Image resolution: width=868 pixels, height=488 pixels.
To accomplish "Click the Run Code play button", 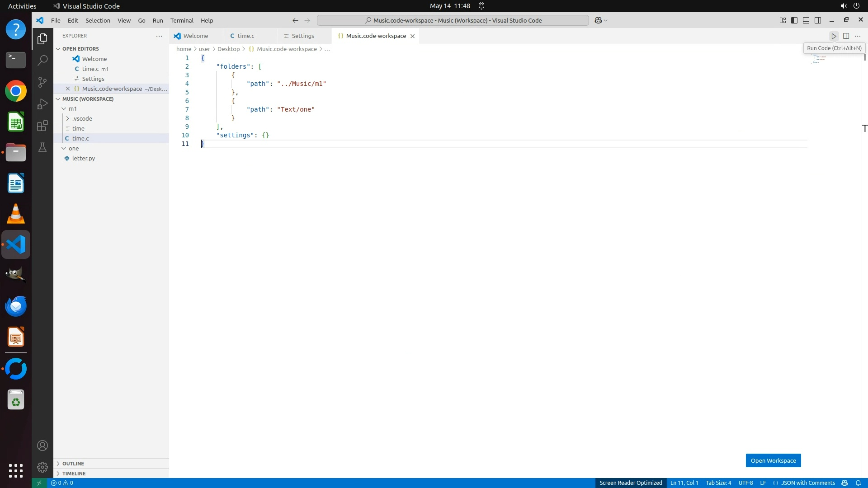I will click(x=834, y=36).
